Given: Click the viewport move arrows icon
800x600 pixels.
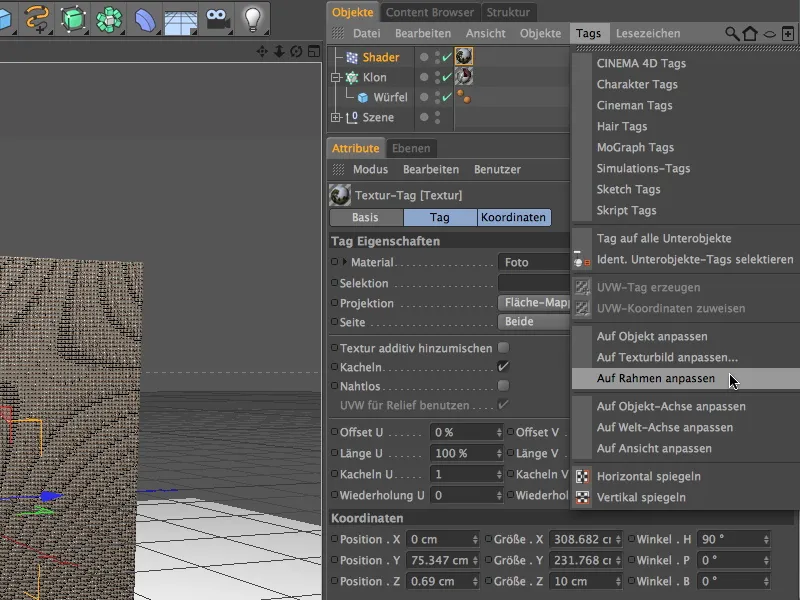Looking at the screenshot, I should [262, 52].
